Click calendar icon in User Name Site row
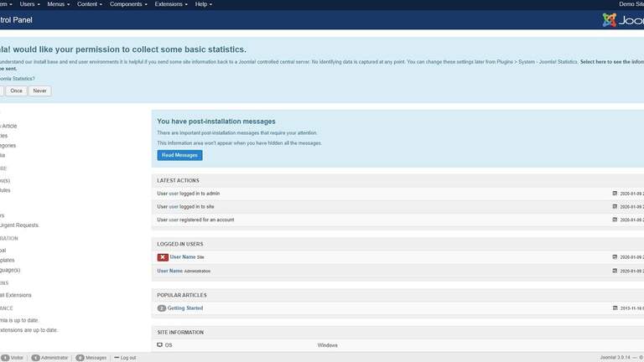Viewport: 644px width, 362px height. [x=615, y=257]
